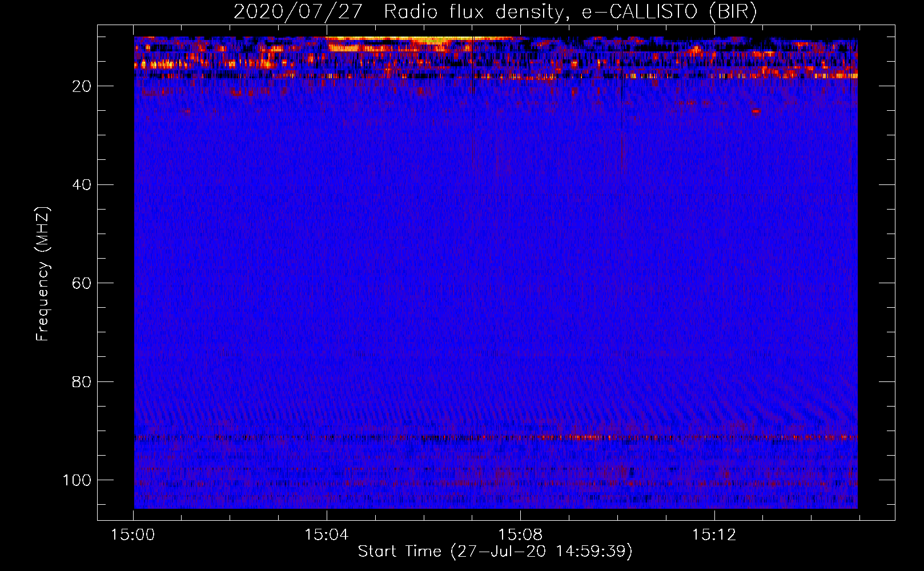The width and height of the screenshot is (924, 571).
Task: Click the 100 MHz frequency tick label
Action: (x=77, y=480)
